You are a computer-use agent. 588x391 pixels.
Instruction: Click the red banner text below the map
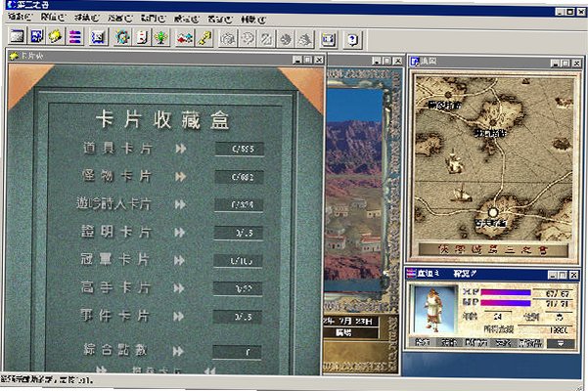coord(493,250)
